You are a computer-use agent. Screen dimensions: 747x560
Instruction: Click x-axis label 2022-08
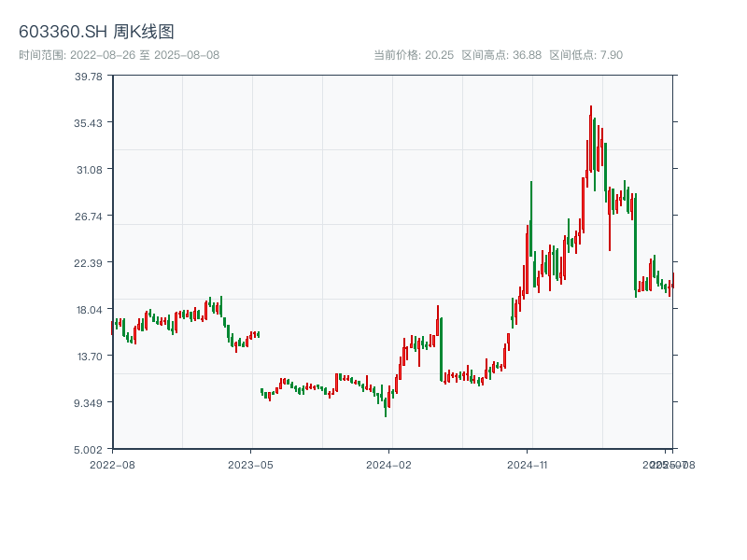coord(112,465)
